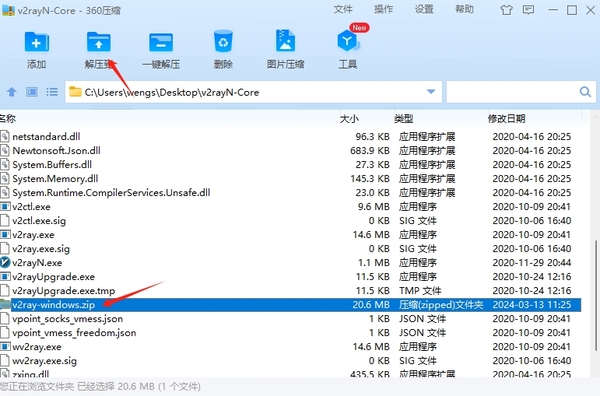
Task: Open the 文件 menu
Action: (343, 9)
